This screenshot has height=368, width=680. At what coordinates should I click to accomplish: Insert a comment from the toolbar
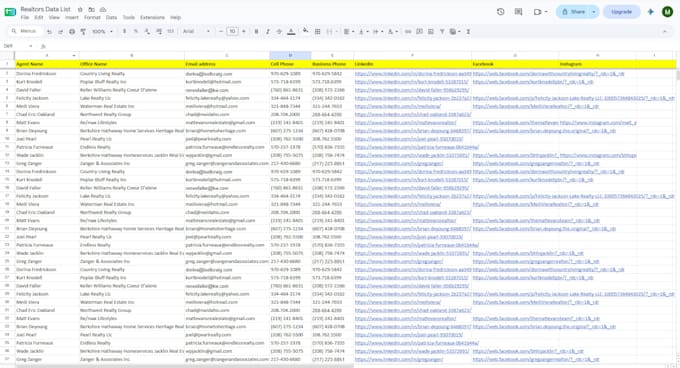(419, 32)
